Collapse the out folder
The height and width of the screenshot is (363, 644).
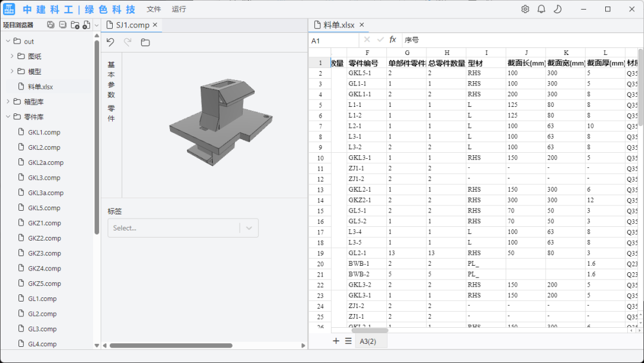click(x=8, y=41)
